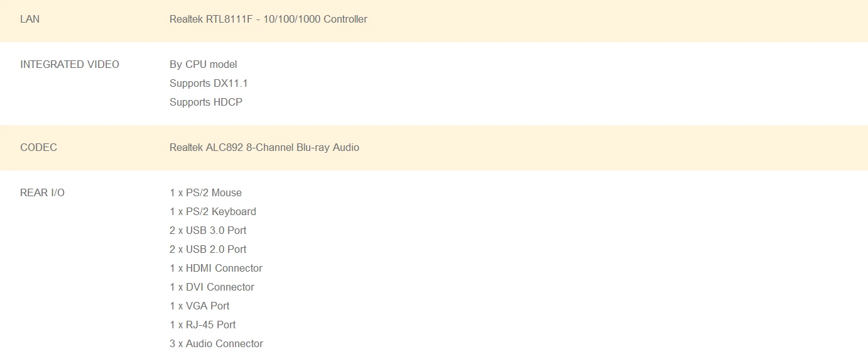Screen dimensions: 868x361
Task: Click the 1 x VGA Port entry
Action: (x=200, y=306)
